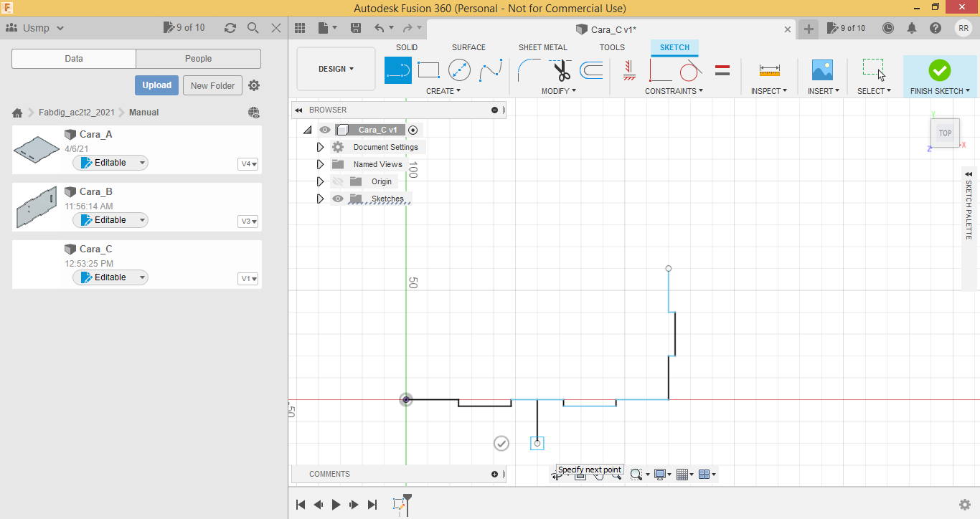Jump to the timeline beginning

pyautogui.click(x=301, y=505)
